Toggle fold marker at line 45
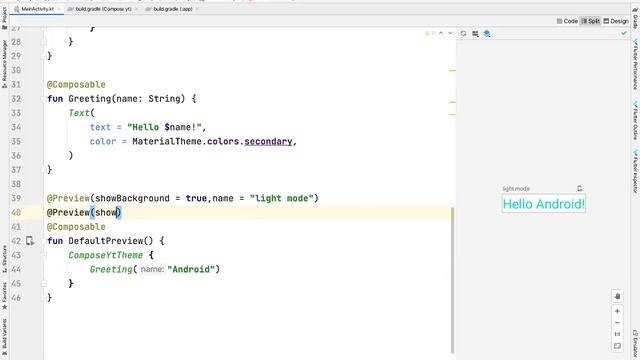The height and width of the screenshot is (360, 640). point(43,283)
